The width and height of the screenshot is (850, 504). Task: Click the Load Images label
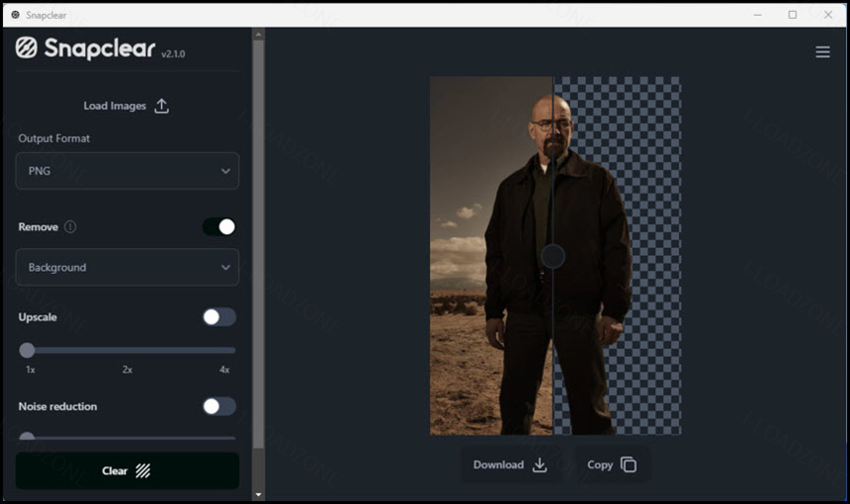pos(115,106)
